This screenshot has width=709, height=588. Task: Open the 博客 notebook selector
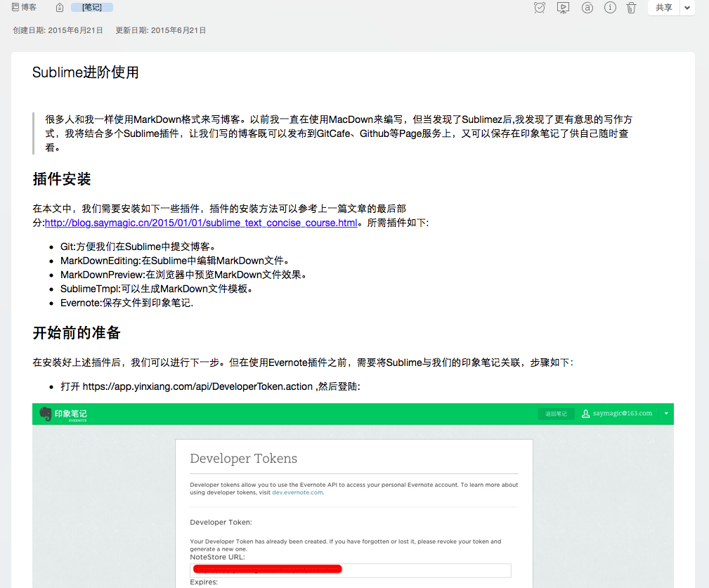(24, 7)
